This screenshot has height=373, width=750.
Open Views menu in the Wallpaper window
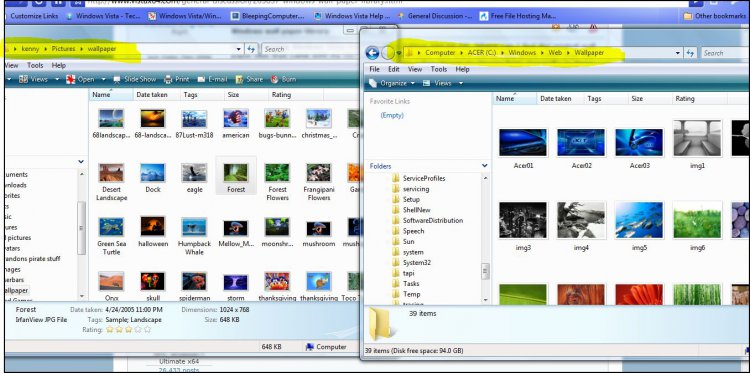[443, 83]
